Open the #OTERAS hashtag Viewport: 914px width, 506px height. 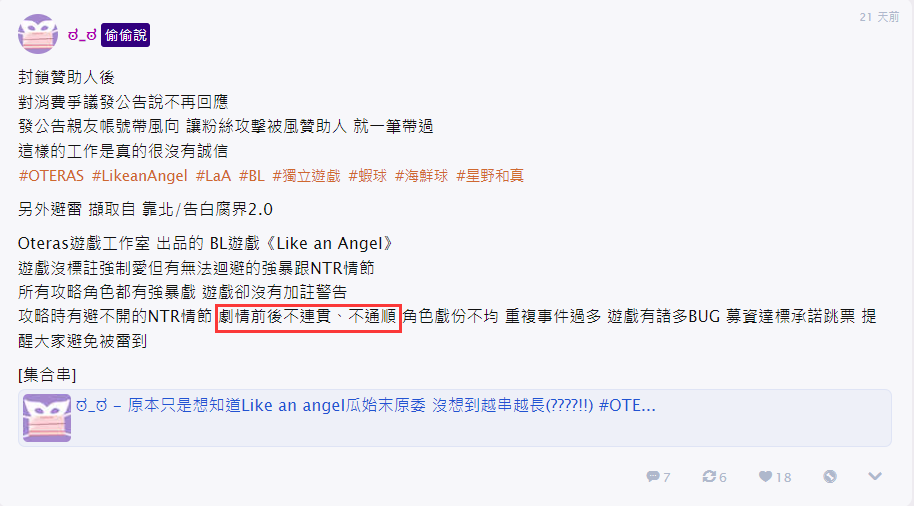51,175
